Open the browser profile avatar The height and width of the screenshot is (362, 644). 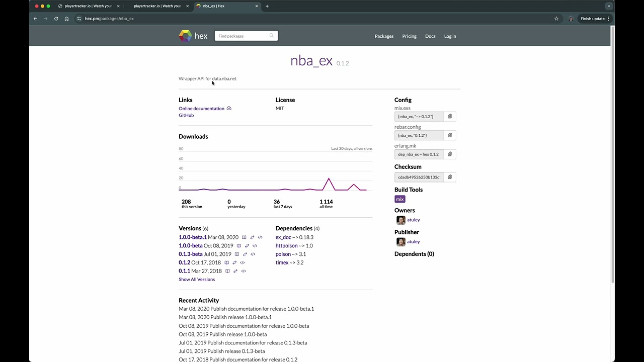[x=571, y=19]
